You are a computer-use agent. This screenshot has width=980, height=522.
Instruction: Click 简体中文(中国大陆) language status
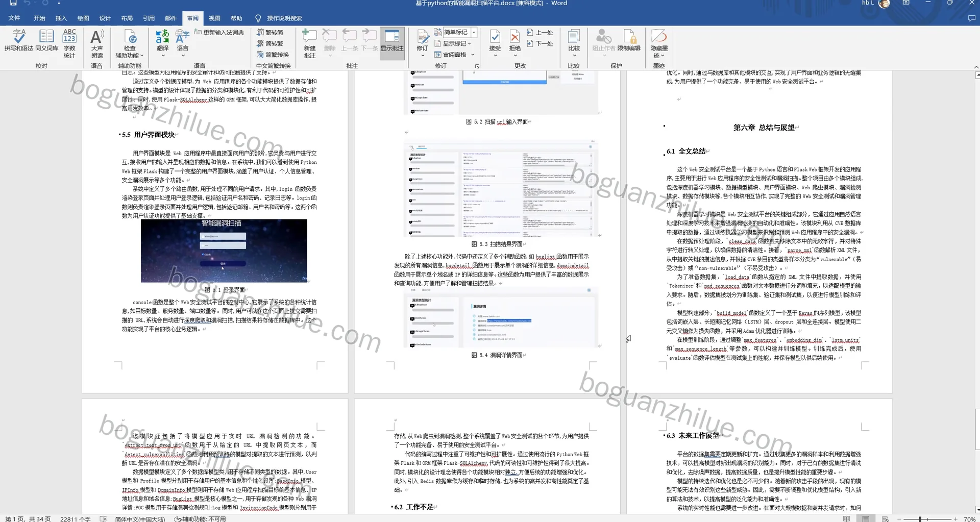point(140,518)
